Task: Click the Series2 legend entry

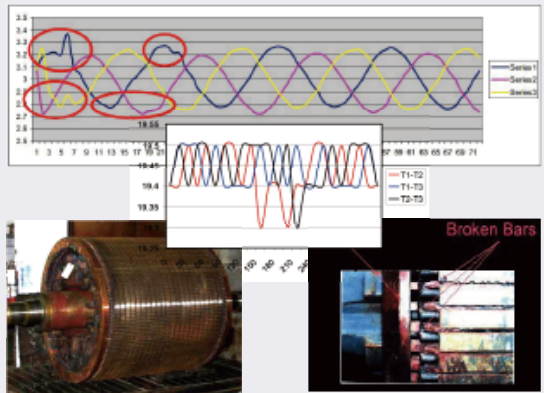Action: (514, 80)
